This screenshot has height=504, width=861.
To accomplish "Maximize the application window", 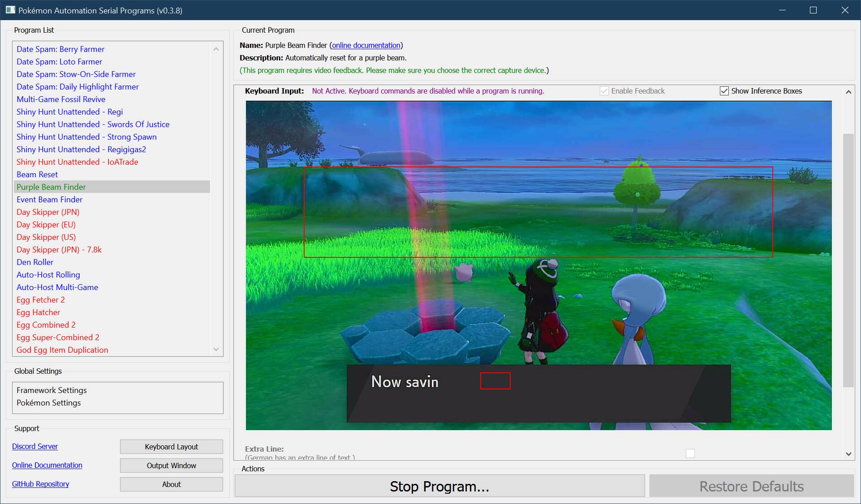I will coord(814,10).
